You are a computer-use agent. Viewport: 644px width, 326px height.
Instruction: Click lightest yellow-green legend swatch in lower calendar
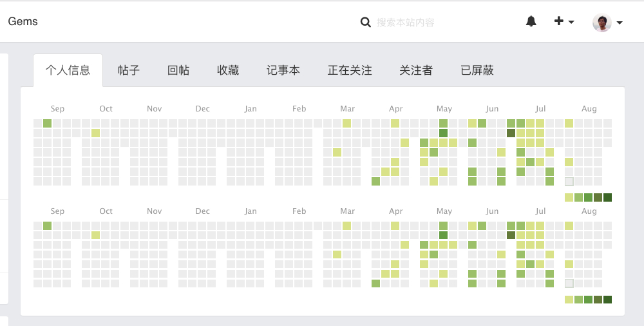coord(569,300)
